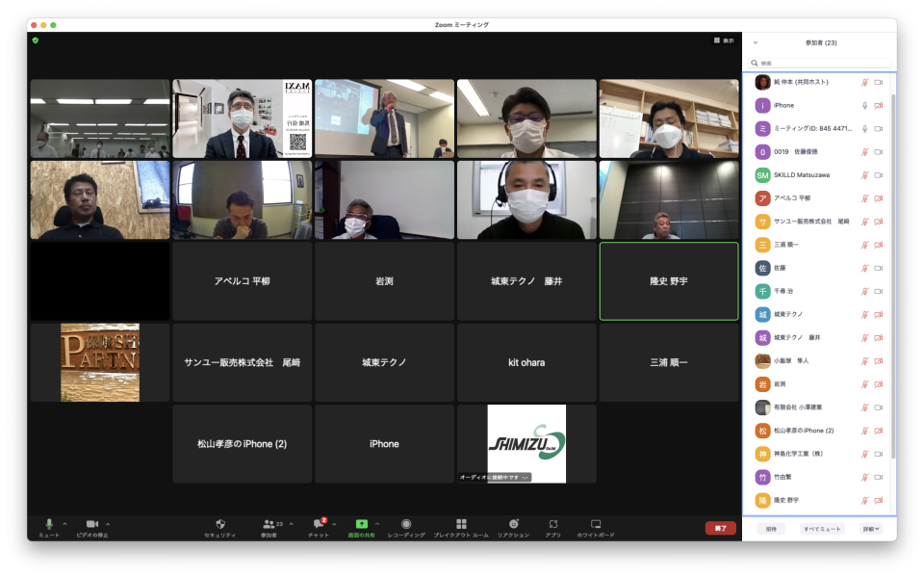The image size is (924, 577).
Task: Click the red 終了 (End) button
Action: (x=720, y=528)
